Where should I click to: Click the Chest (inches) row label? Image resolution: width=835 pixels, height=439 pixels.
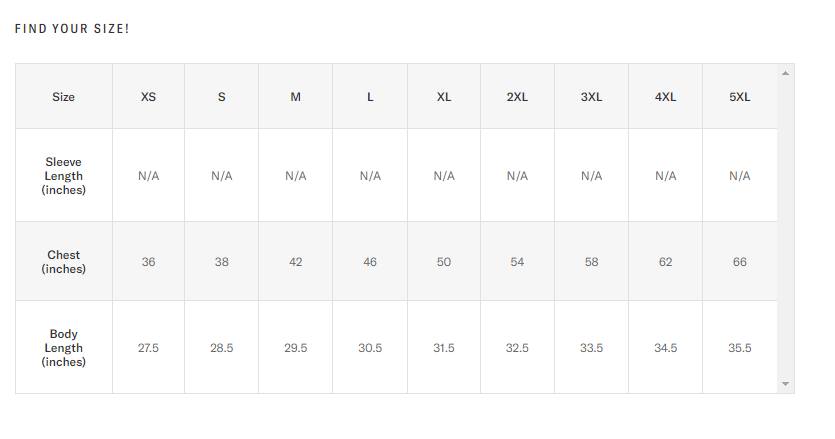(64, 262)
